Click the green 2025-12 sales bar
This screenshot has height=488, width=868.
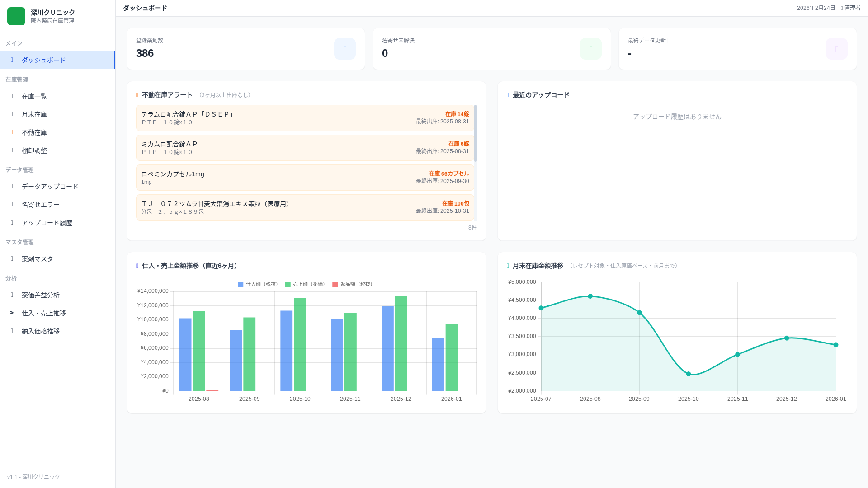point(401,344)
